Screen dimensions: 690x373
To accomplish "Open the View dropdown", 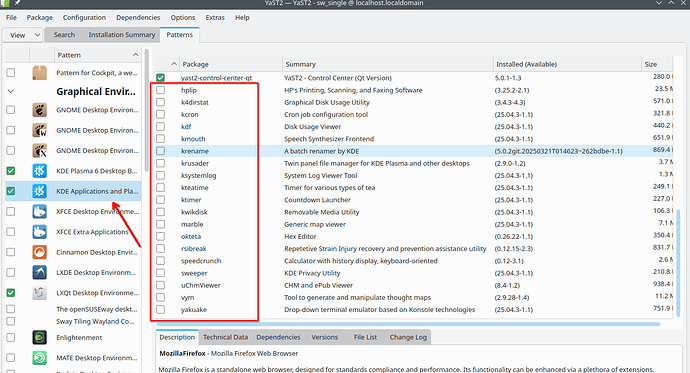I will point(22,35).
